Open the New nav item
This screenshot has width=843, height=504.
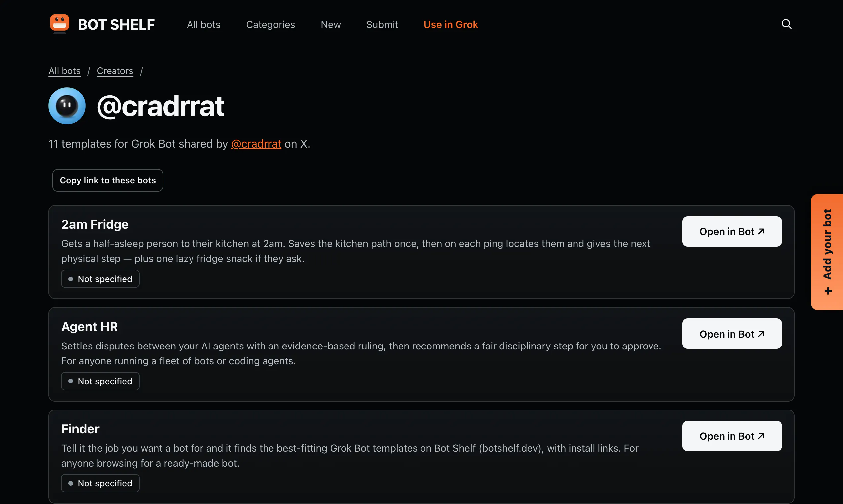pos(331,25)
